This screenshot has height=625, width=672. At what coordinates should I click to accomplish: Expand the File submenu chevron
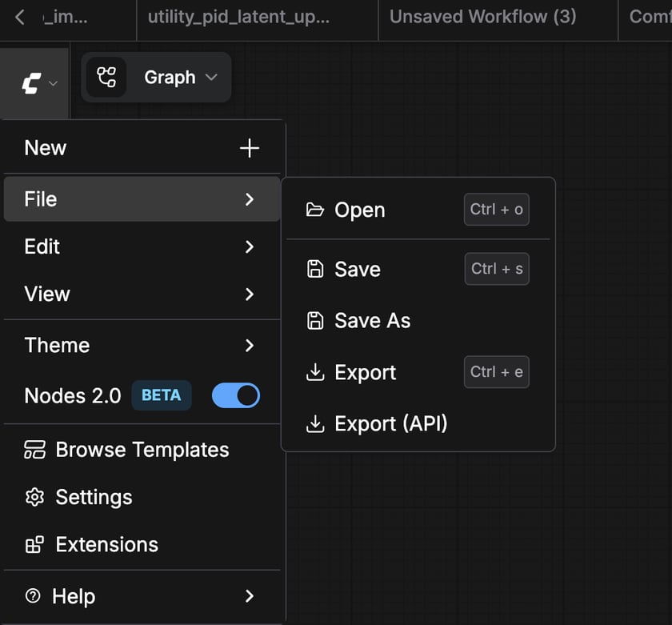pyautogui.click(x=250, y=199)
